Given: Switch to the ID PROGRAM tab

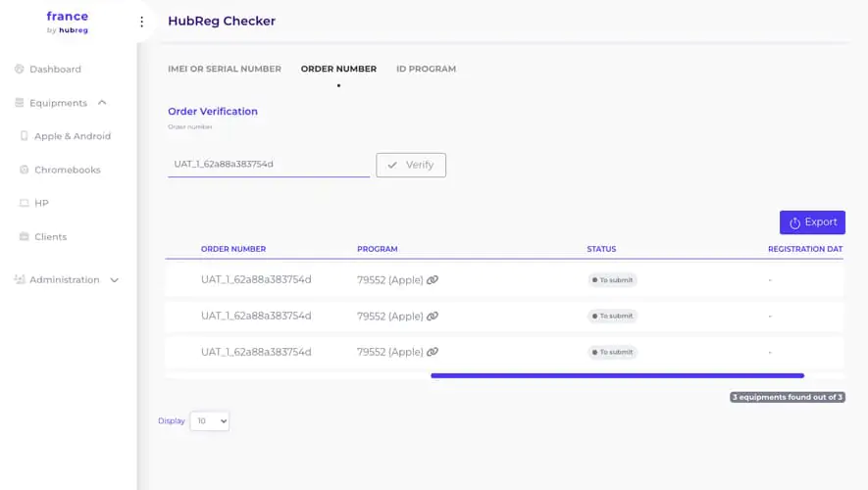Looking at the screenshot, I should pos(427,69).
